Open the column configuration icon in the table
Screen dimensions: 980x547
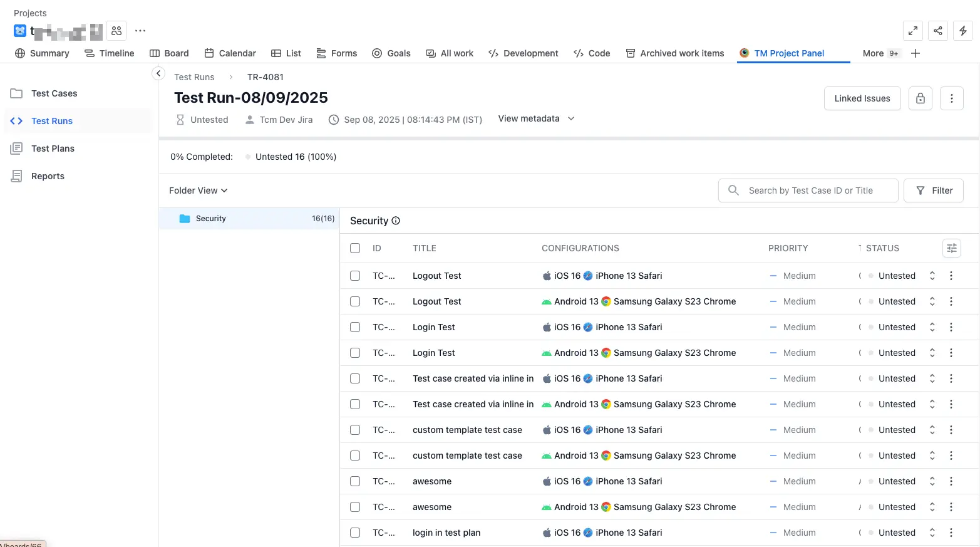(x=952, y=248)
